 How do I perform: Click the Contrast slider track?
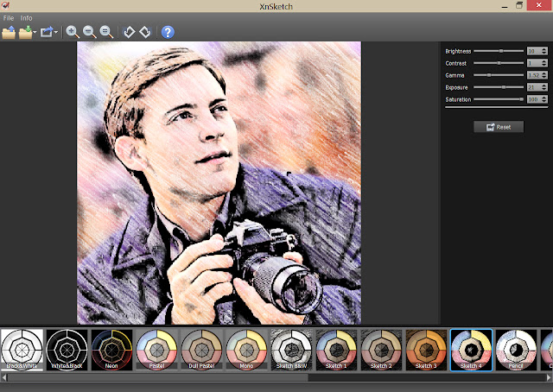pyautogui.click(x=499, y=63)
